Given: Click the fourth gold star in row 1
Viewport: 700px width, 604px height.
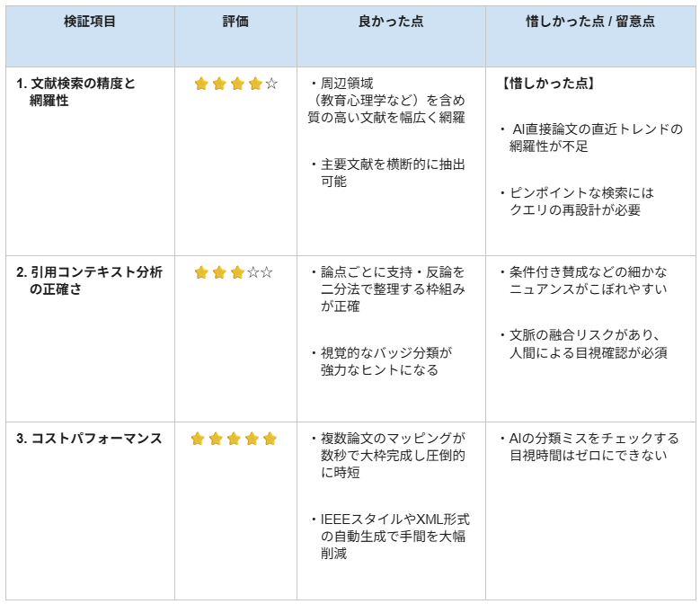Looking at the screenshot, I should pos(255,84).
